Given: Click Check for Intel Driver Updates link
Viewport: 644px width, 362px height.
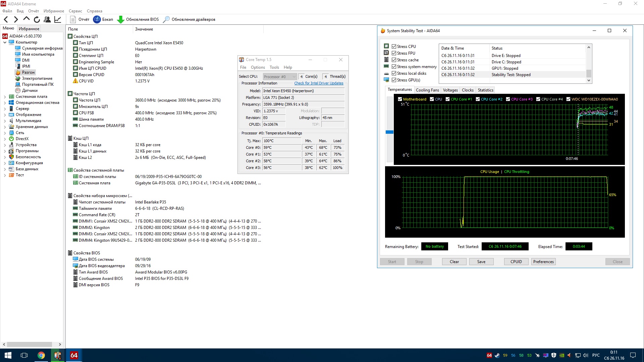Looking at the screenshot, I should click(319, 83).
